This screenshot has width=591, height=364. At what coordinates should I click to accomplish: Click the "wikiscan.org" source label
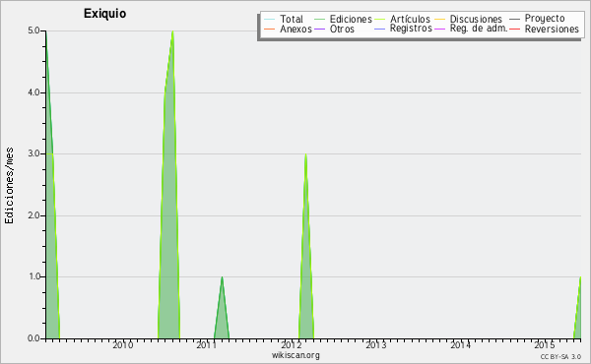point(295,355)
